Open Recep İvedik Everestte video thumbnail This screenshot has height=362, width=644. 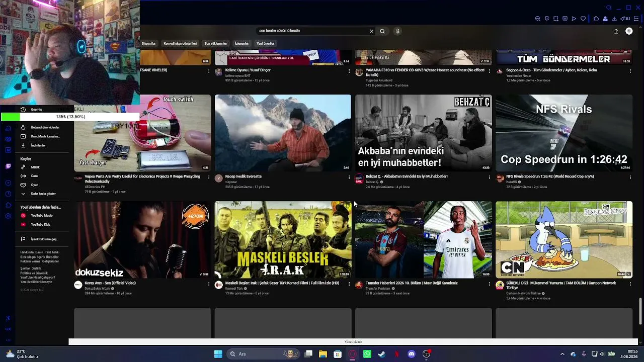[x=283, y=133]
